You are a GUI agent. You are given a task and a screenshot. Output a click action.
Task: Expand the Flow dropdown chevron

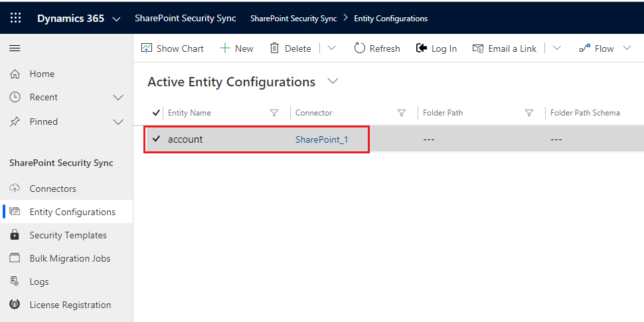click(627, 48)
